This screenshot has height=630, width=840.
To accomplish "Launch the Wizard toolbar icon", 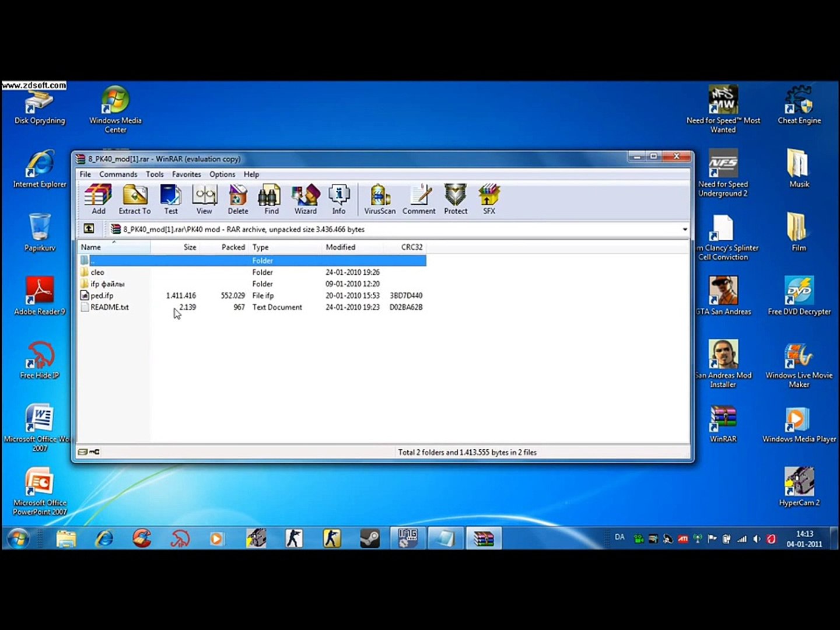I will pos(305,199).
